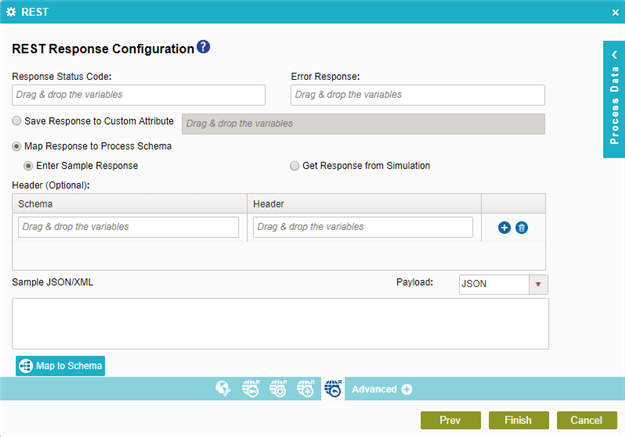Click the Cancel button

pos(587,420)
